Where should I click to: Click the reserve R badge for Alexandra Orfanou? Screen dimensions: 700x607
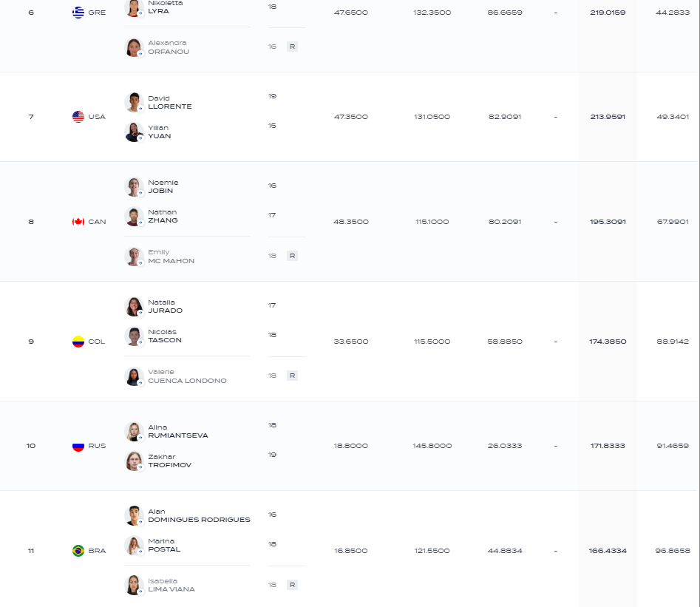[x=293, y=47]
